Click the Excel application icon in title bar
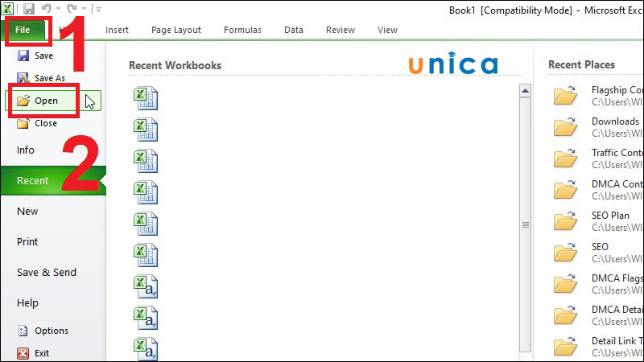The height and width of the screenshot is (362, 644). [x=7, y=9]
